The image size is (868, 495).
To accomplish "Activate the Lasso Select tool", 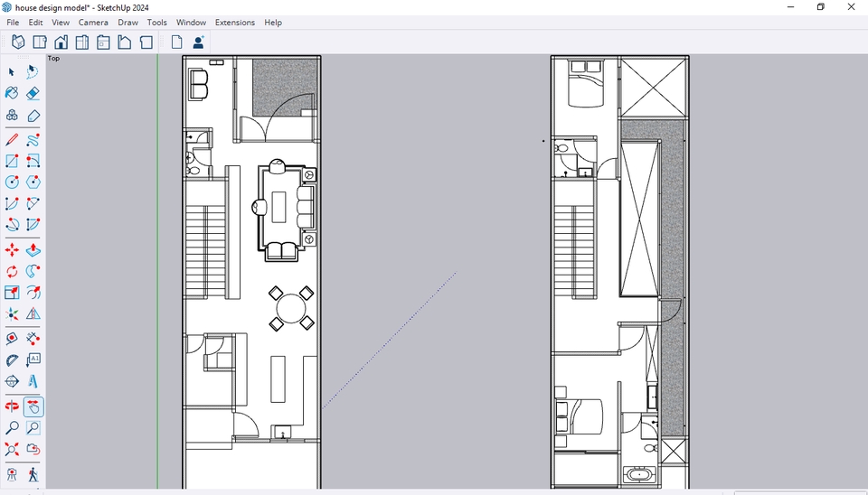I will click(33, 72).
